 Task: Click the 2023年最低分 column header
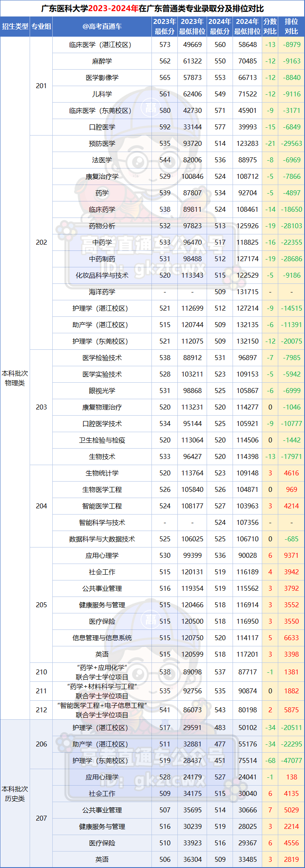pyautogui.click(x=165, y=26)
